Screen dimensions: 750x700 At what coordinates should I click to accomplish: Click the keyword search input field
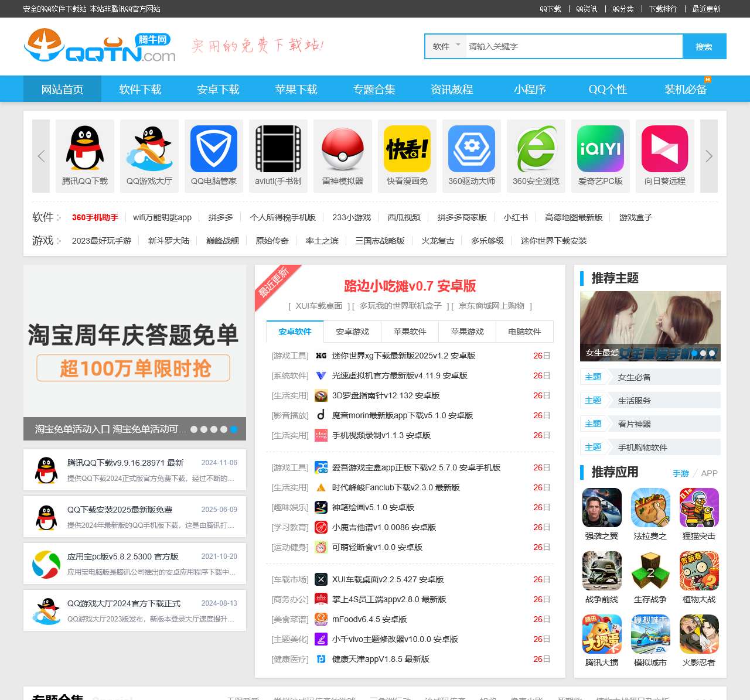pos(574,46)
